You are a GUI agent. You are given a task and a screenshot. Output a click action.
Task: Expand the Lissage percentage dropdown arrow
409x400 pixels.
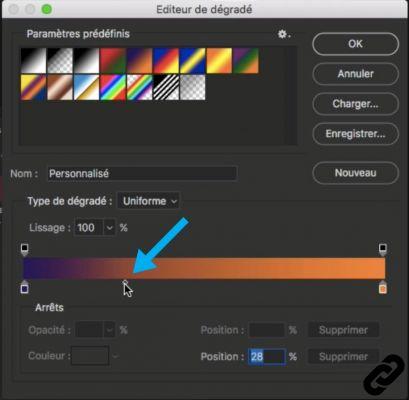[110, 228]
